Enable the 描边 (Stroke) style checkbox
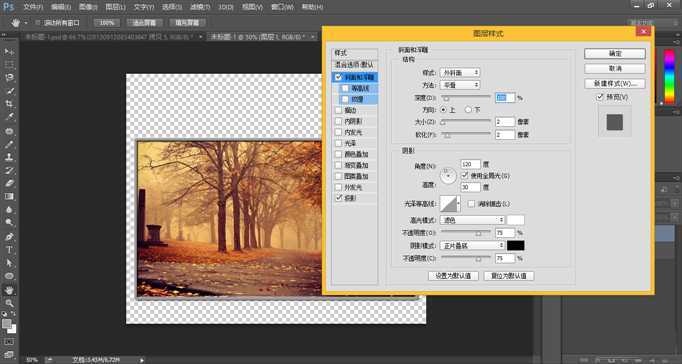The height and width of the screenshot is (364, 682). (338, 110)
